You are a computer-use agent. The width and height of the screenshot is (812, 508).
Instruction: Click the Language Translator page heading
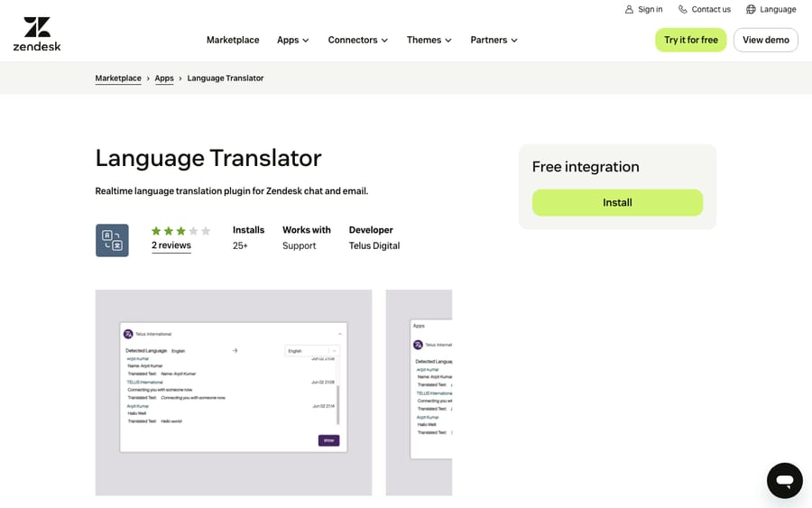[x=208, y=158]
